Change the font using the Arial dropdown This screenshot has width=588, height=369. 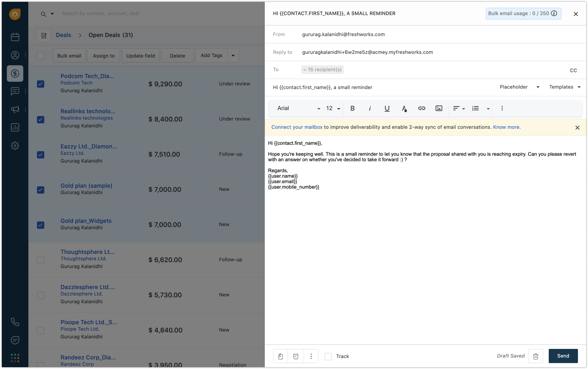[297, 108]
